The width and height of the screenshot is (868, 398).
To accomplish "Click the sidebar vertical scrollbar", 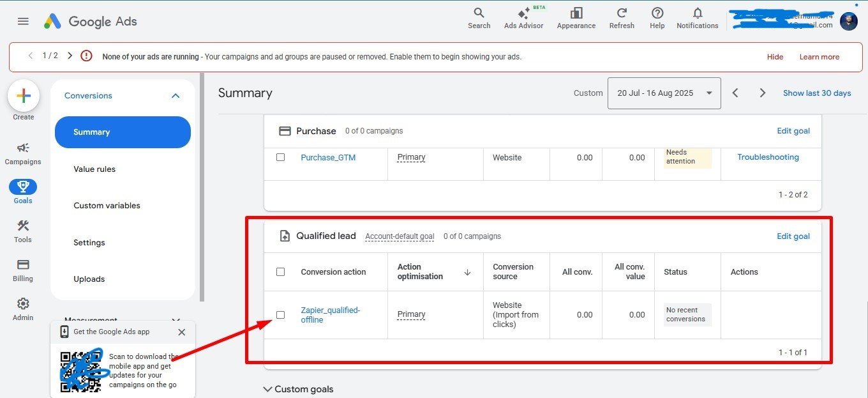I will 202,187.
